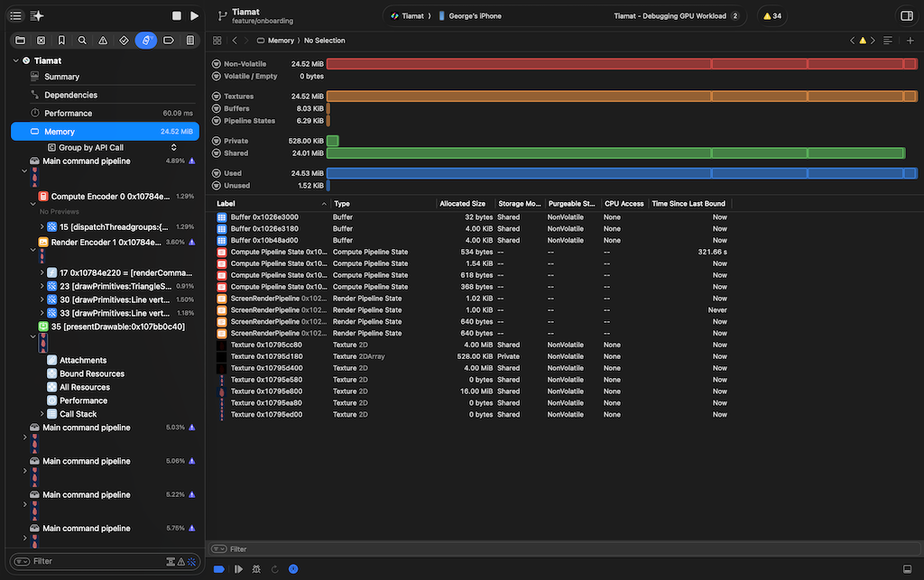
Task: Click the Allocated Size column header
Action: point(464,204)
